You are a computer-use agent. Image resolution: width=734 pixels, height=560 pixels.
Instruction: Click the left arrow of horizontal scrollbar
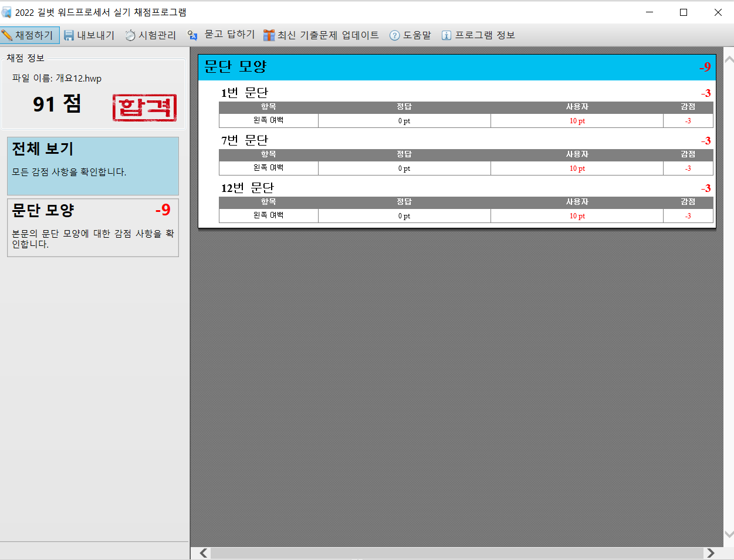pos(204,553)
